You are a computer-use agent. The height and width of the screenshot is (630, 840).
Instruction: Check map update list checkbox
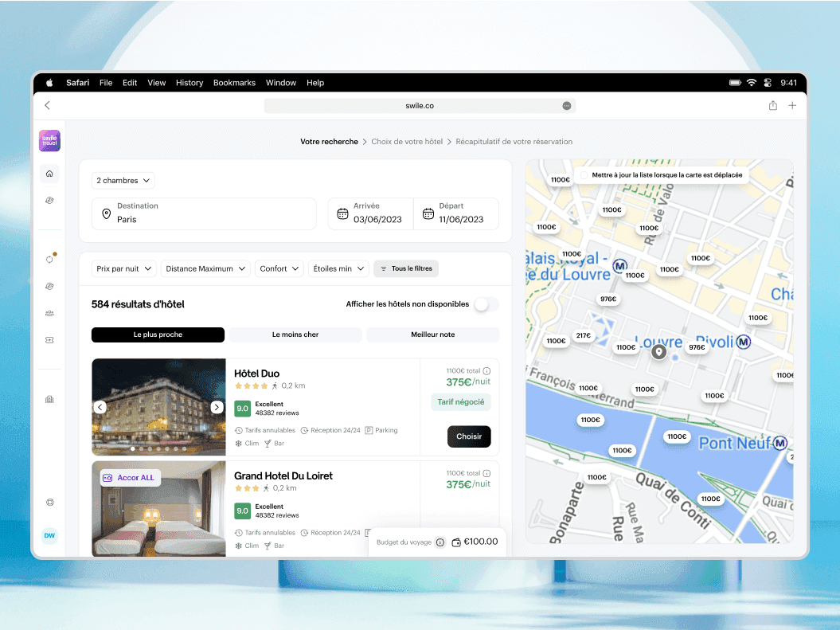tap(584, 175)
